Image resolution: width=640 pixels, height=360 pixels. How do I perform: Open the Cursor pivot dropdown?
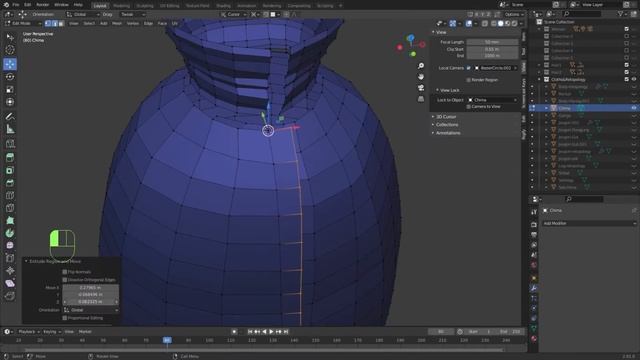click(x=233, y=14)
